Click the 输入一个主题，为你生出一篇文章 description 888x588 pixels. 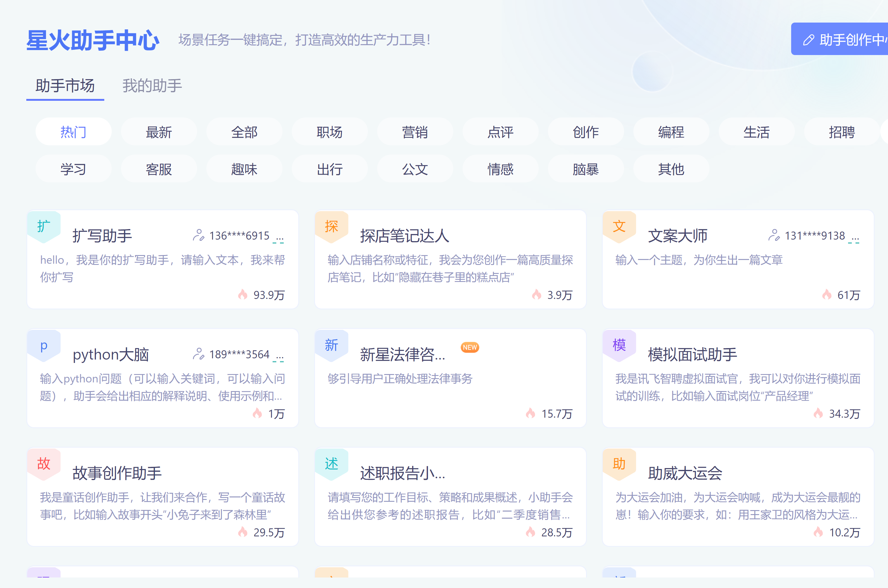pyautogui.click(x=699, y=260)
